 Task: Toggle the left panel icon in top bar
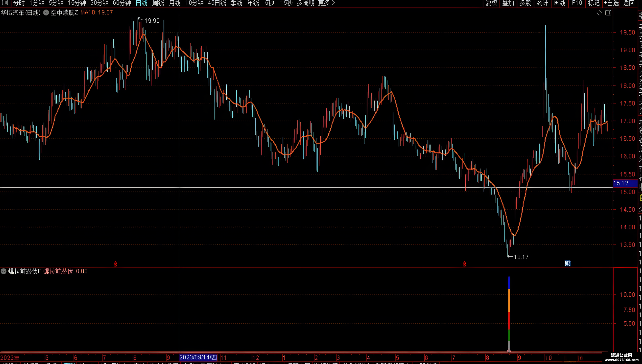(x=5, y=3)
